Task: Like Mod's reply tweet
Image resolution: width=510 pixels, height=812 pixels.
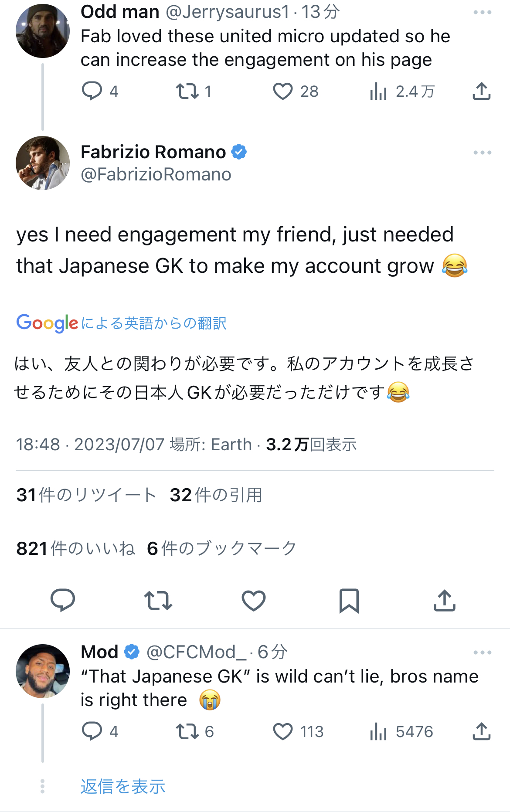Action: [283, 731]
